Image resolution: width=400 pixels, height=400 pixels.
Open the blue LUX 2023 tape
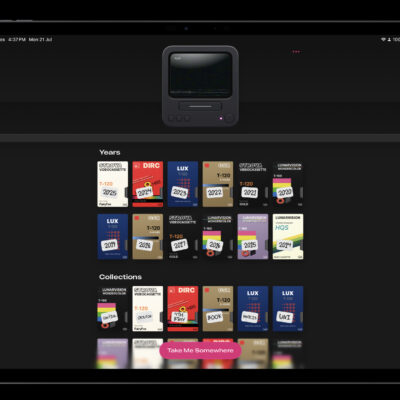[183, 184]
